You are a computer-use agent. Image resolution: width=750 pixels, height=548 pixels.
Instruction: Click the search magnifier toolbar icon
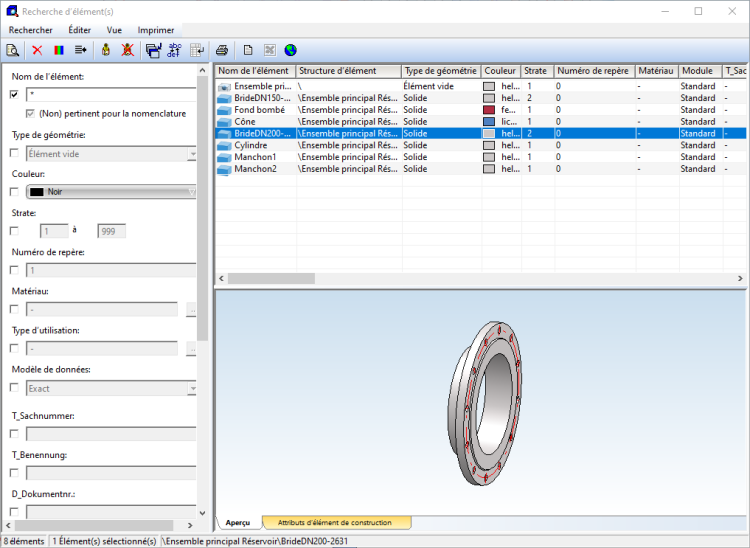click(x=13, y=50)
